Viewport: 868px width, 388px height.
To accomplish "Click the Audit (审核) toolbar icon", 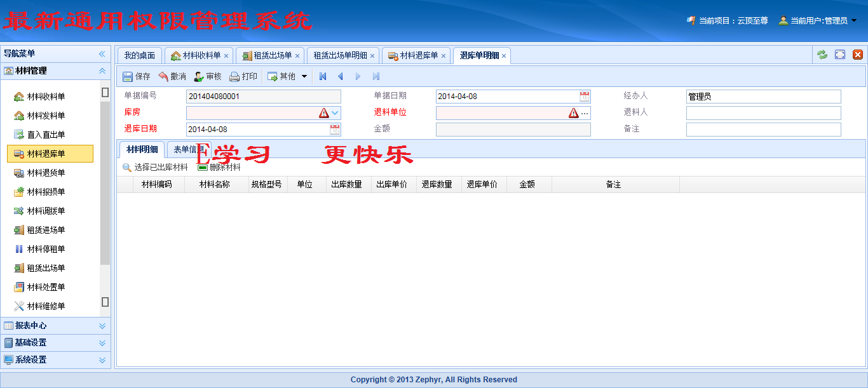I will (x=199, y=77).
